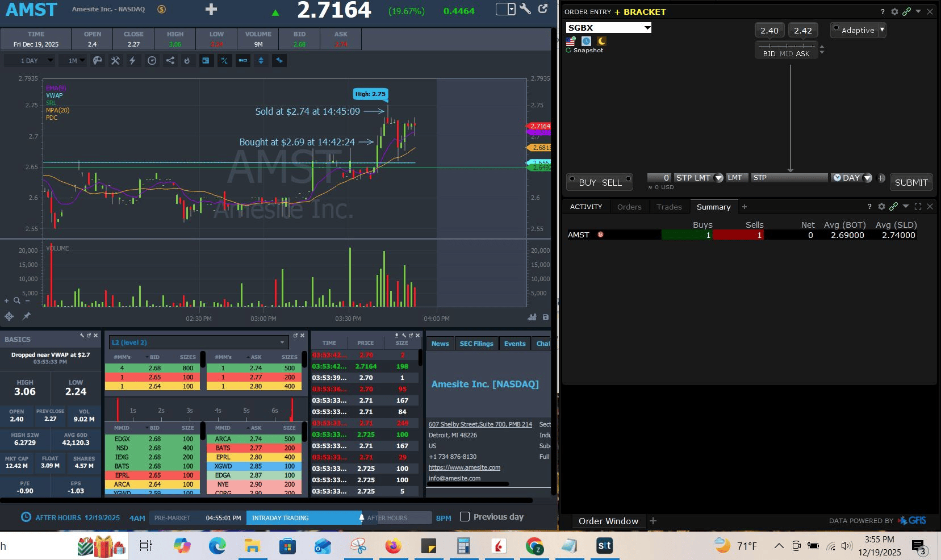941x560 pixels.
Task: Add symbol with plus icon in header
Action: pos(211,9)
